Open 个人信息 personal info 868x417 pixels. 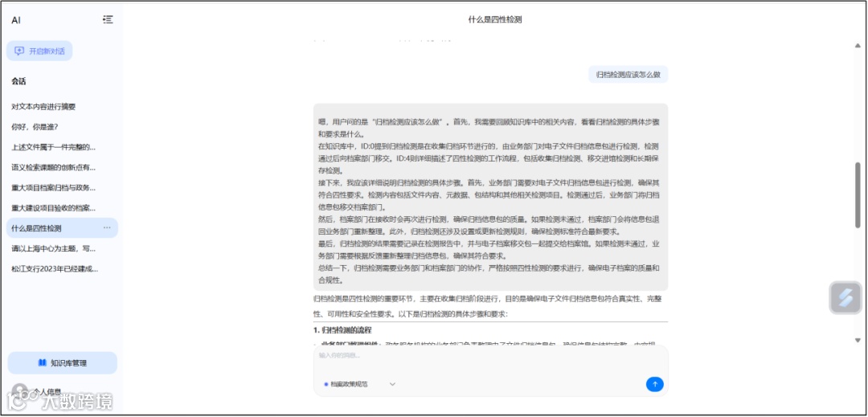[x=47, y=390]
